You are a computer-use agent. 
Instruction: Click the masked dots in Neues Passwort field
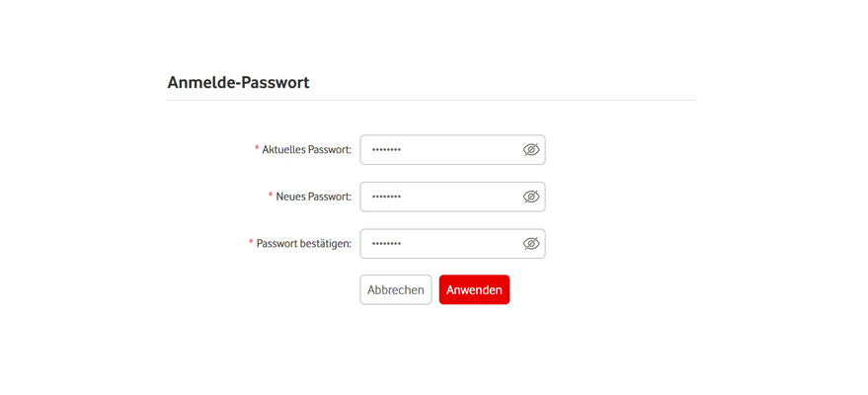click(386, 197)
